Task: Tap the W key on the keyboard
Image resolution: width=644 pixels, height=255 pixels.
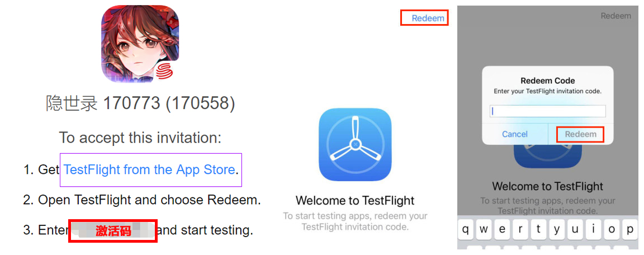Action: click(484, 229)
